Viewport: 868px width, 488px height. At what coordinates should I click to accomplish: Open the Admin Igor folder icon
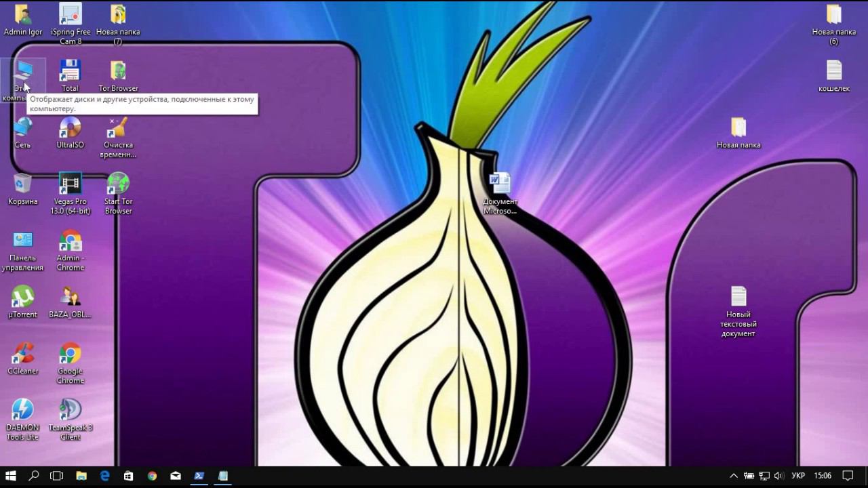pos(23,14)
